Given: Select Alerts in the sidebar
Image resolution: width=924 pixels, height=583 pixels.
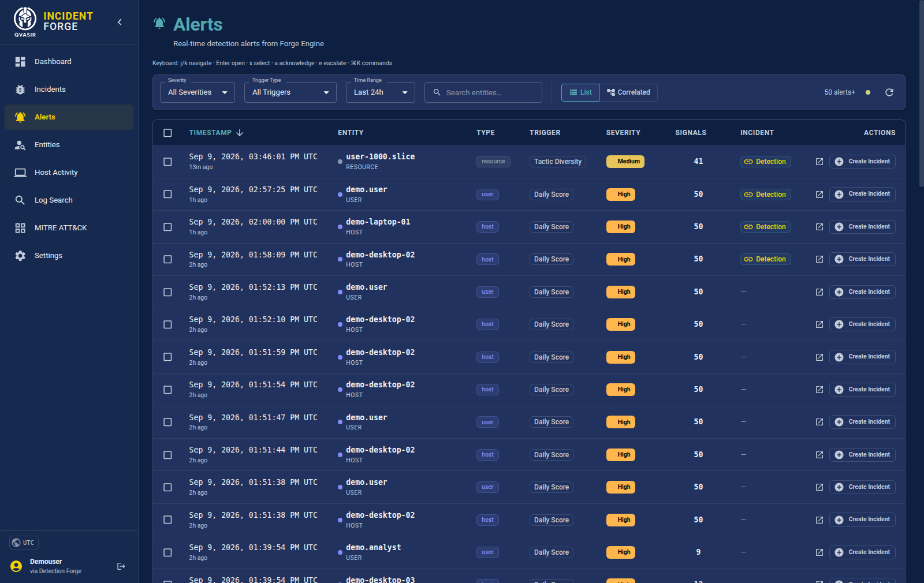Looking at the screenshot, I should pyautogui.click(x=69, y=117).
